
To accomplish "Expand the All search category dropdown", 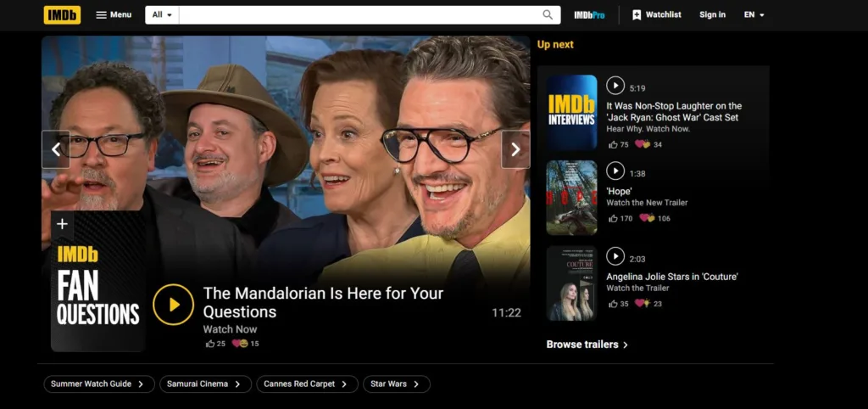I will tap(162, 15).
